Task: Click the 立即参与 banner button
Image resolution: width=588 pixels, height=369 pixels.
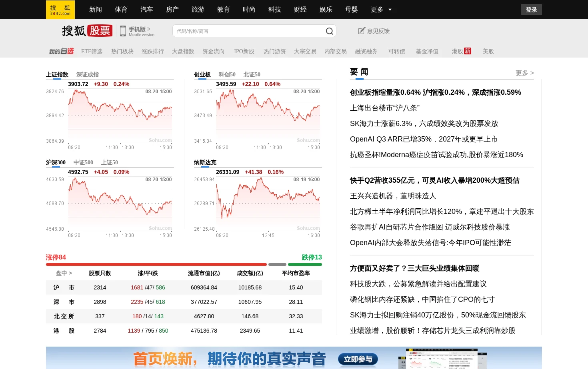Action: [358, 359]
